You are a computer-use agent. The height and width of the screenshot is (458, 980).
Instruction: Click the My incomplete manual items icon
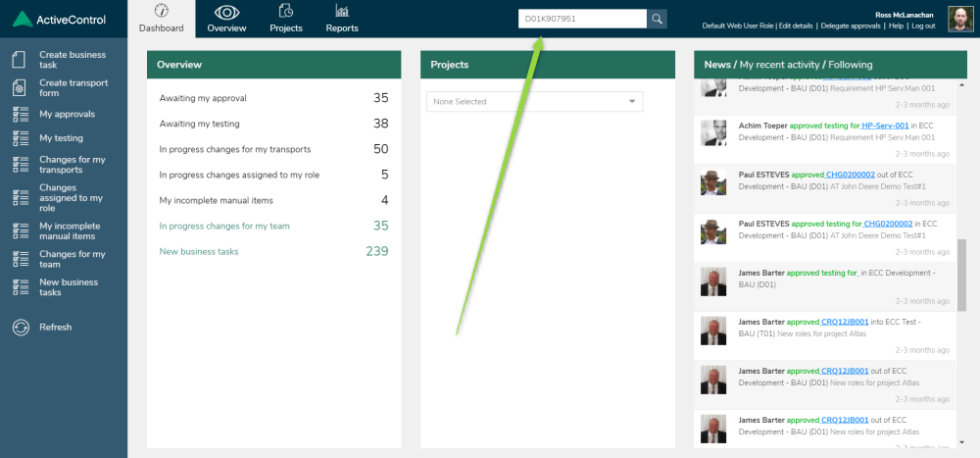click(x=21, y=230)
